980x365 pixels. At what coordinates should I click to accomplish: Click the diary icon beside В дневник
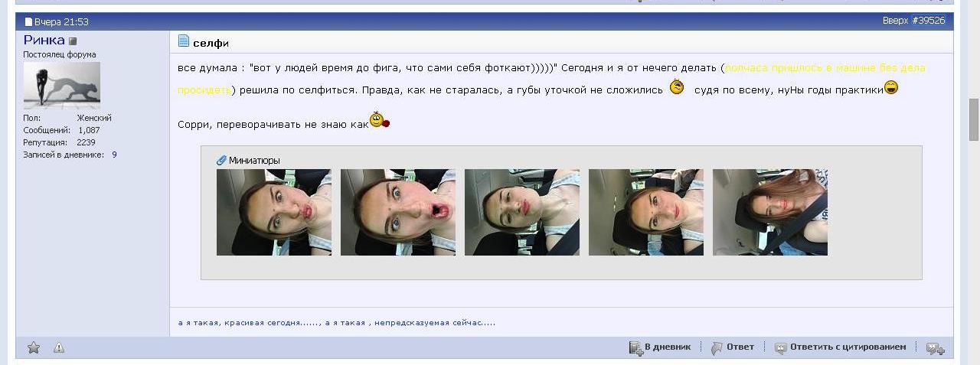(635, 348)
